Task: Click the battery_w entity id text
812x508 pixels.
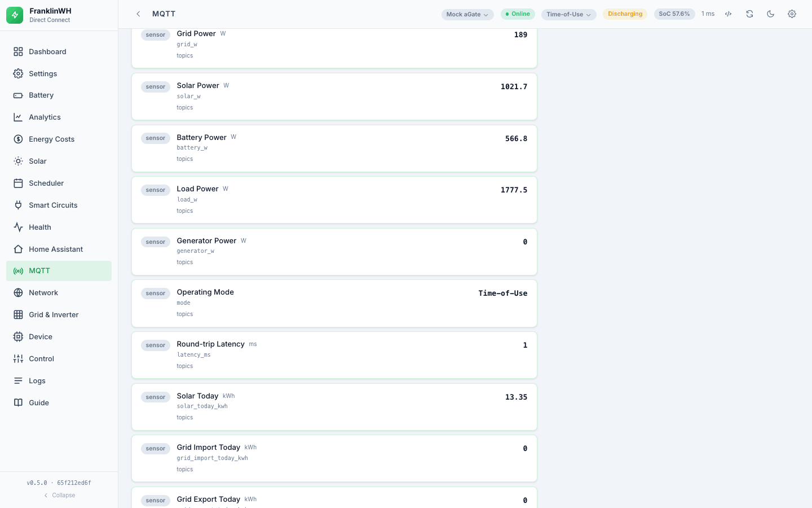Action: point(192,148)
